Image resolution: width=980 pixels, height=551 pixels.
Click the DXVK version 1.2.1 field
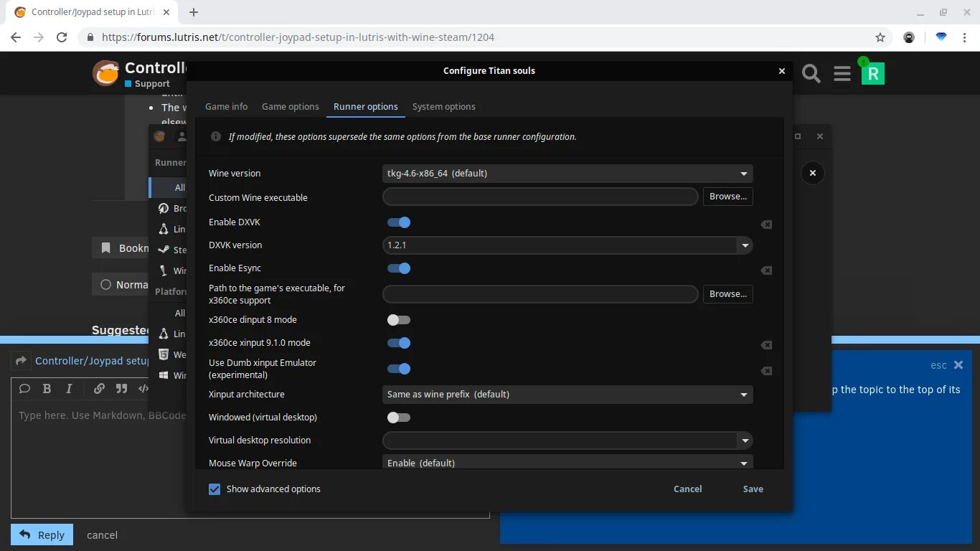pos(560,245)
